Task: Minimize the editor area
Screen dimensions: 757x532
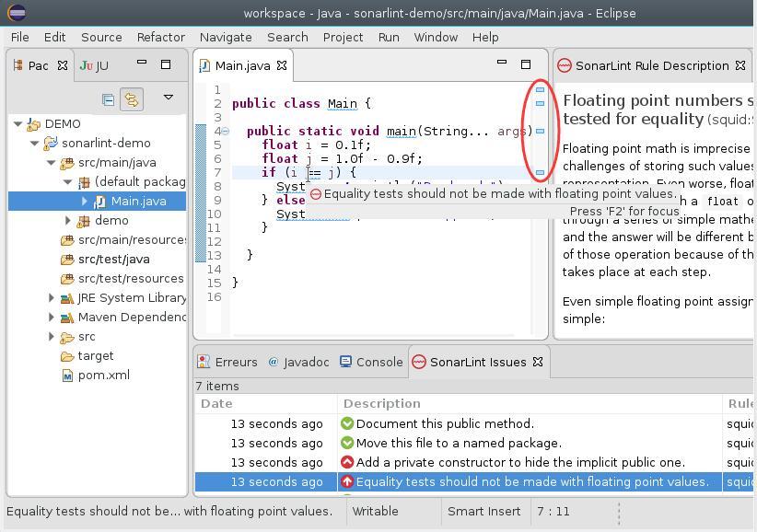Action: pyautogui.click(x=502, y=63)
